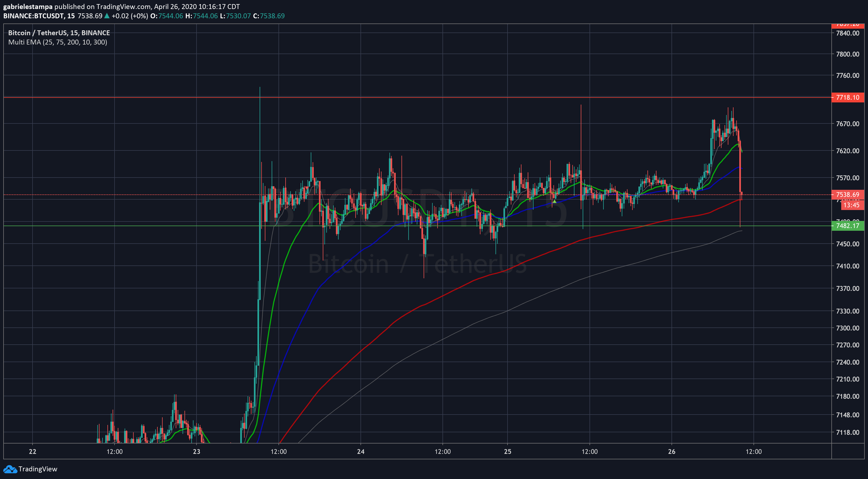Click the red horizontal resistance line at 7718.10
Screen dimensions: 868x479
tap(417, 97)
